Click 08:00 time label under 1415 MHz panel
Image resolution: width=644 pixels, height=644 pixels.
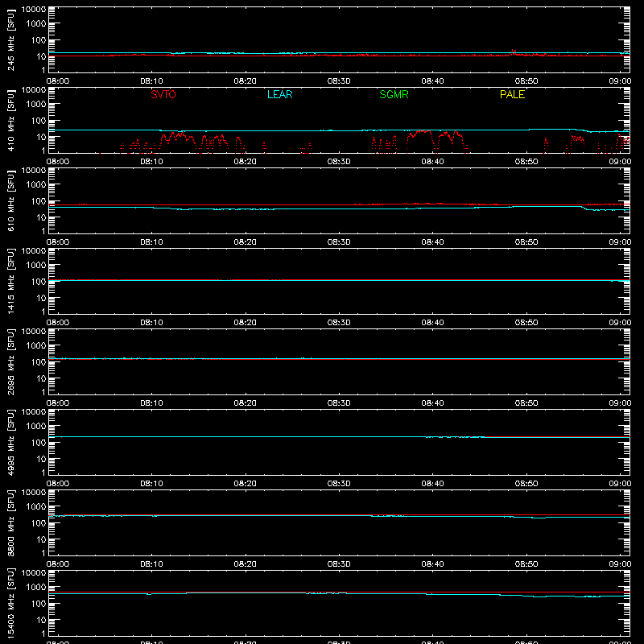pos(58,323)
